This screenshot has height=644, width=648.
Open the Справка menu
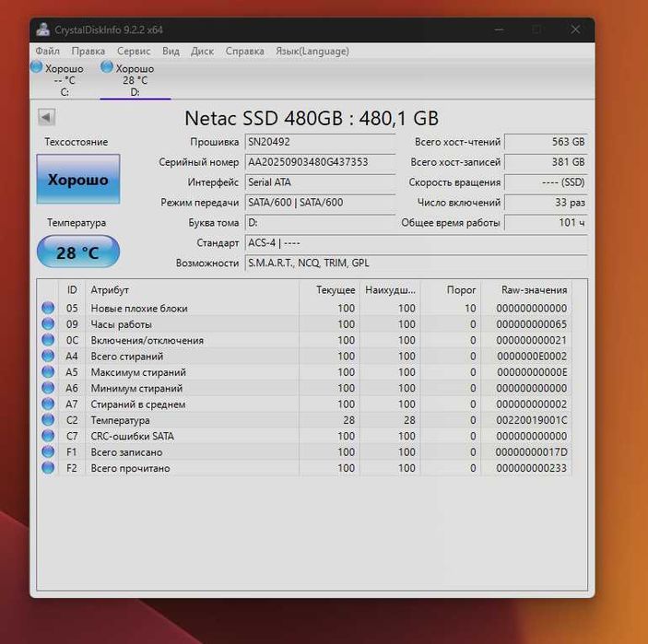pos(244,52)
